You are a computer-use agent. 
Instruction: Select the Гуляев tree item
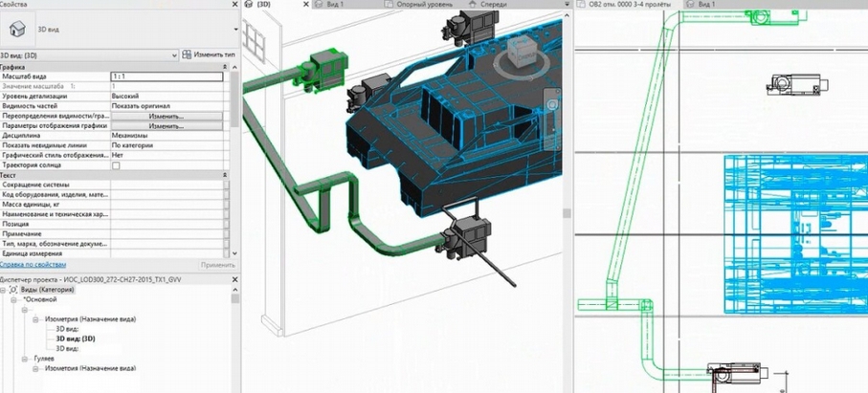pos(44,359)
